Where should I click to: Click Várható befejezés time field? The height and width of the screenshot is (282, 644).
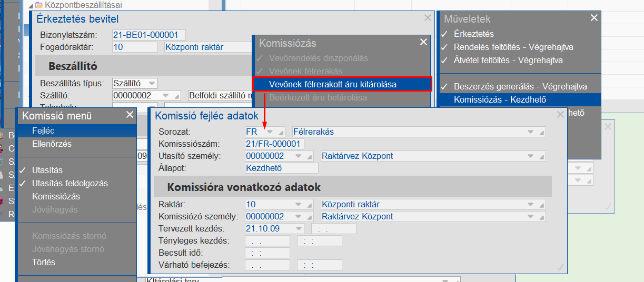point(320,265)
